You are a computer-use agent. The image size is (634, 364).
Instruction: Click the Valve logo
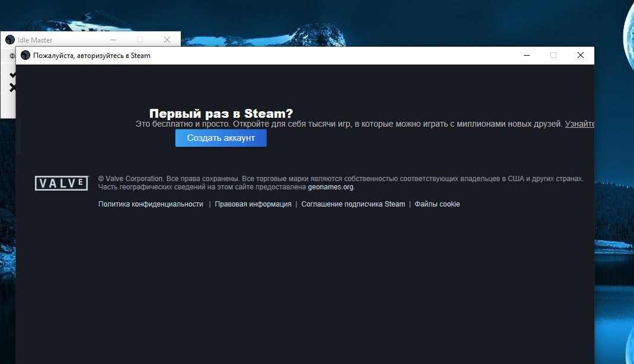point(62,183)
